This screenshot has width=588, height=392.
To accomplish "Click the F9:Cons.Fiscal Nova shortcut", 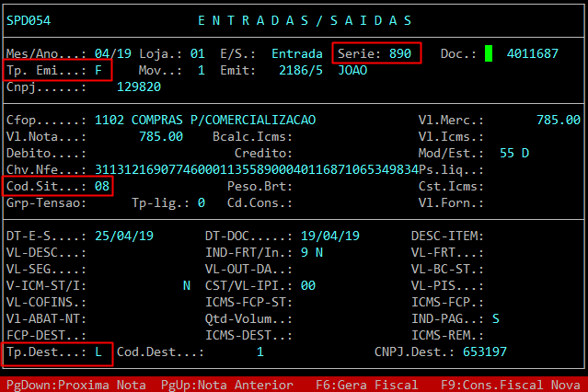I will pyautogui.click(x=511, y=385).
